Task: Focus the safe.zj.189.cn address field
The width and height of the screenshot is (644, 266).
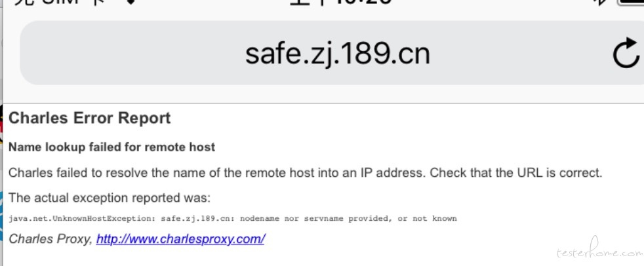Action: coord(332,53)
